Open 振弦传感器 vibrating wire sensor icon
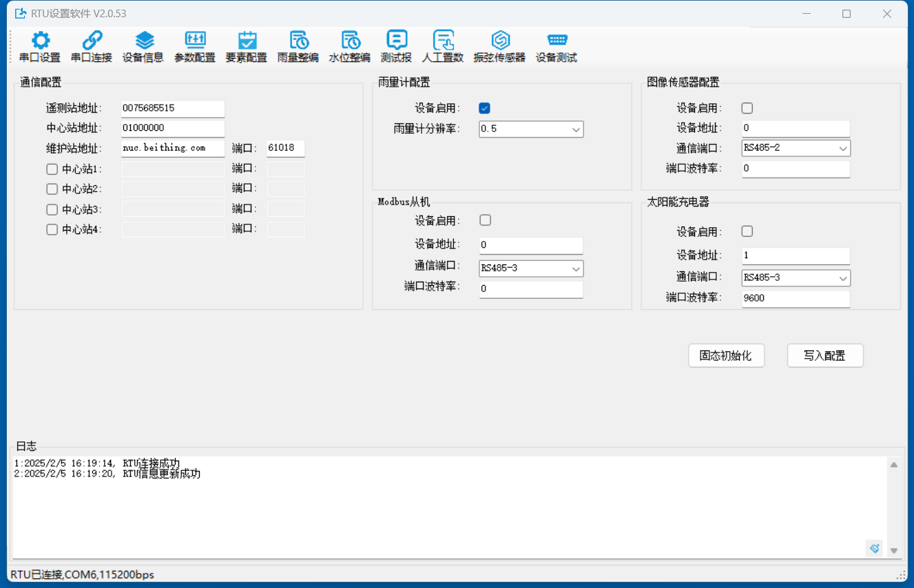 click(499, 41)
